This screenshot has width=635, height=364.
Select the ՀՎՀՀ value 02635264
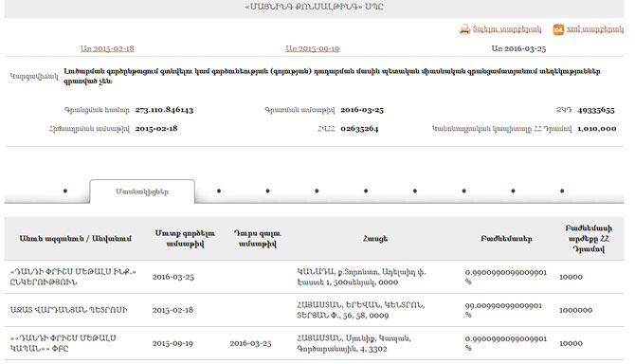[x=359, y=129]
